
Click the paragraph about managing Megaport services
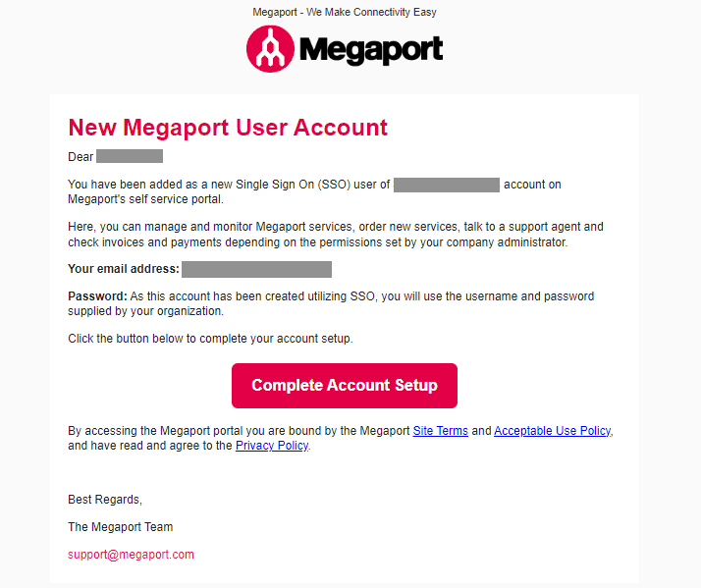(336, 235)
